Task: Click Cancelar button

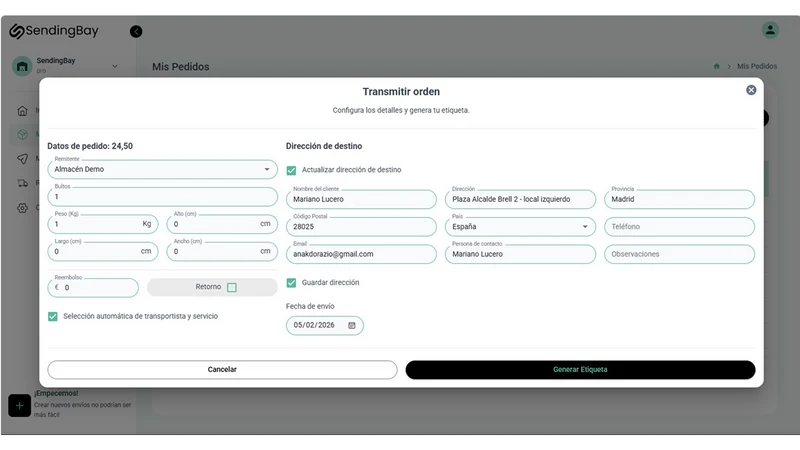Action: click(222, 369)
